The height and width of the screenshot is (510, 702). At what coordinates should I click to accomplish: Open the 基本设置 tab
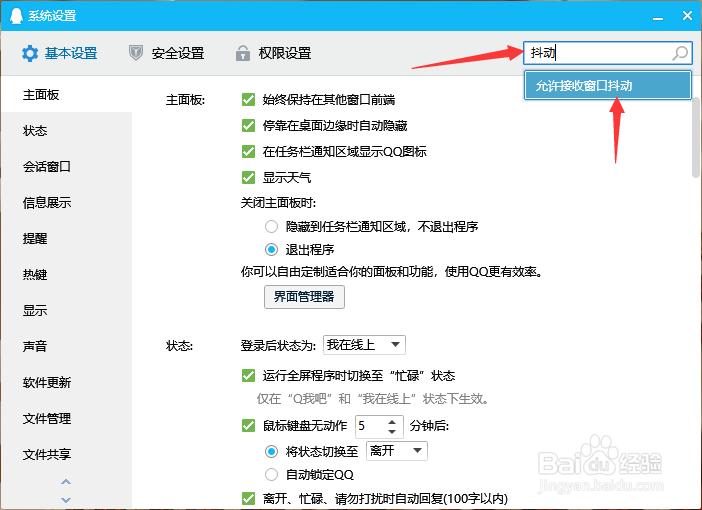point(60,53)
